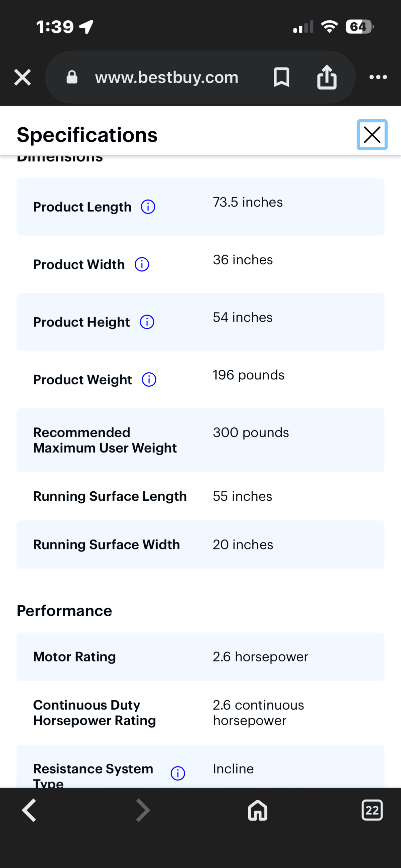Viewport: 401px width, 868px height.
Task: Tap the Product Weight info icon
Action: click(149, 380)
